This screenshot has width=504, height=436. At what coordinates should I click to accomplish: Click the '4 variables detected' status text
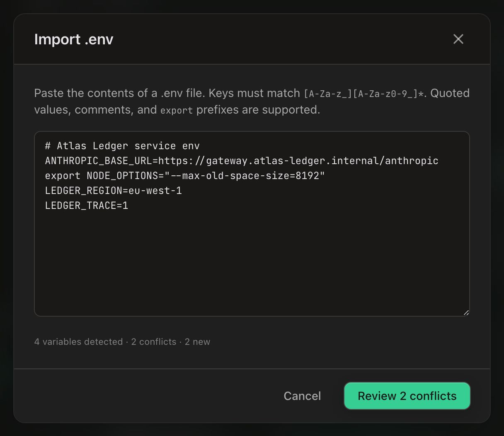pos(78,342)
